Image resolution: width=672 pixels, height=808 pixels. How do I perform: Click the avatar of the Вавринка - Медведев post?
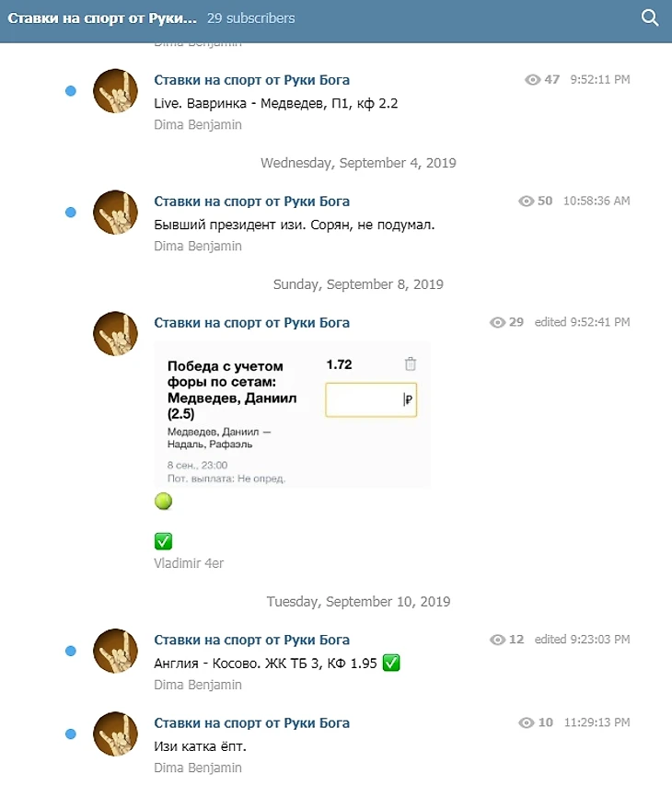(x=115, y=91)
